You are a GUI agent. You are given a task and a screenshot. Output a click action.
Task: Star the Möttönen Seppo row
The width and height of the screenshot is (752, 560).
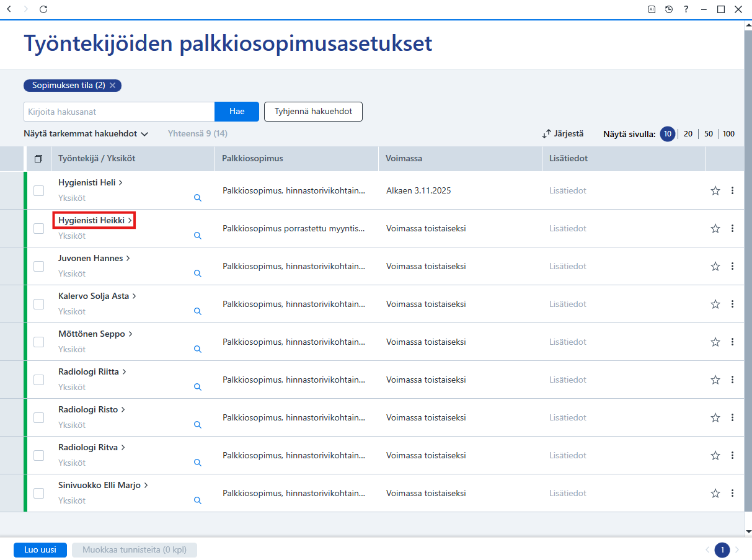tap(715, 342)
